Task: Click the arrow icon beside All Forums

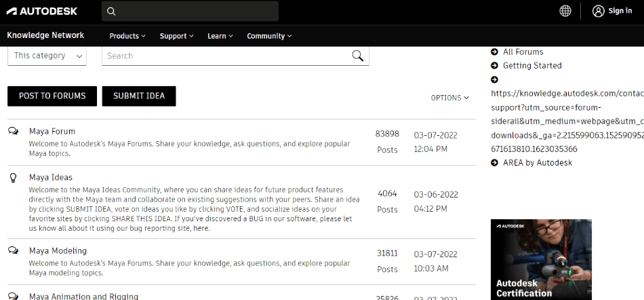Action: click(494, 52)
